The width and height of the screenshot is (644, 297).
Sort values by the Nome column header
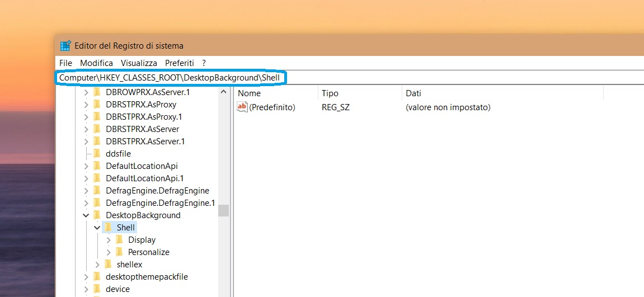(x=276, y=93)
